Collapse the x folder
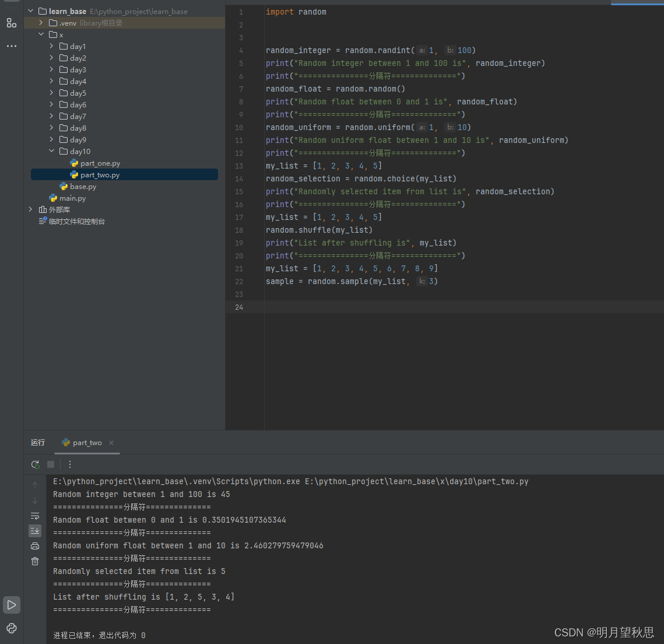Screen dimensions: 664x644 point(41,34)
